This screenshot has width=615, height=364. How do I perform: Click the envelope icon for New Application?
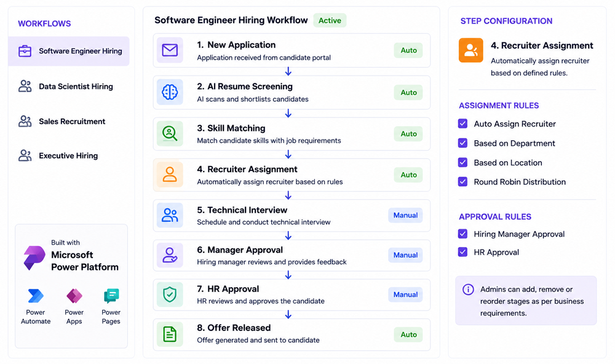point(170,50)
